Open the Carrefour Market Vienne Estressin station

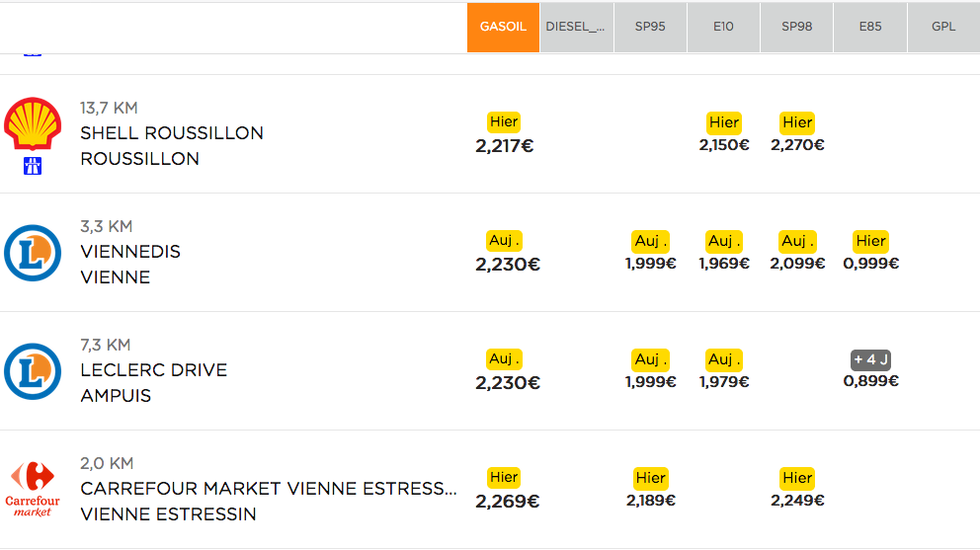(x=269, y=502)
